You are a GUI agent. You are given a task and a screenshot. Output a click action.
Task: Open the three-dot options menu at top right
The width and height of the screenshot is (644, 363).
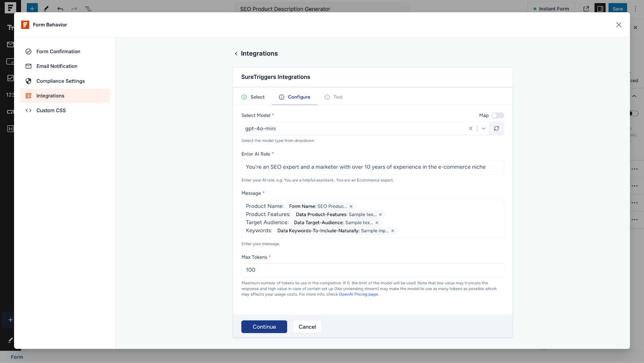tap(635, 8)
